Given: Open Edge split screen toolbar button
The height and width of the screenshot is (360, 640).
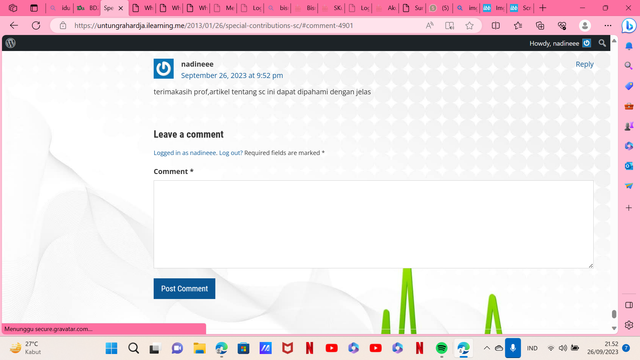Looking at the screenshot, I should tap(496, 25).
